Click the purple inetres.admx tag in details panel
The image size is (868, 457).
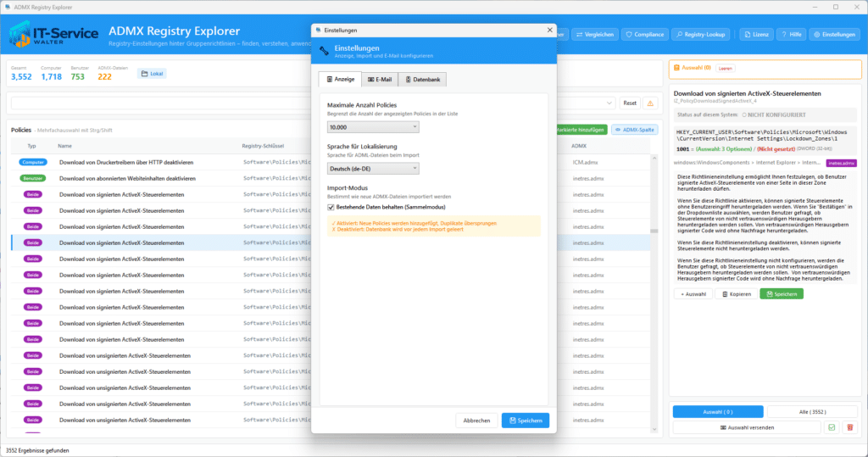coord(841,163)
